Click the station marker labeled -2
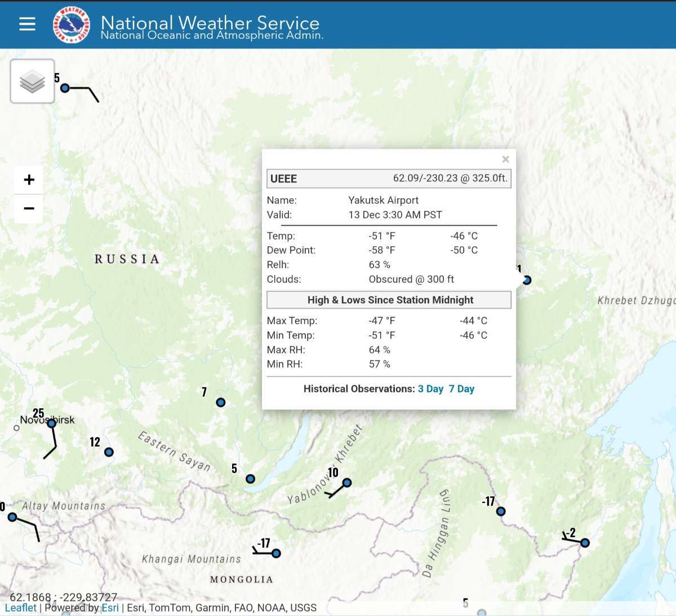 pyautogui.click(x=585, y=543)
